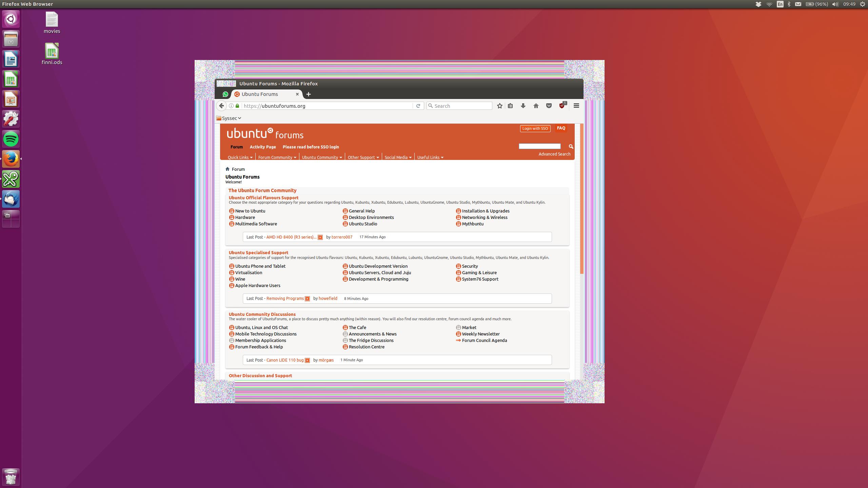Viewport: 868px width, 488px height.
Task: Open the Security forum link
Action: pos(470,266)
